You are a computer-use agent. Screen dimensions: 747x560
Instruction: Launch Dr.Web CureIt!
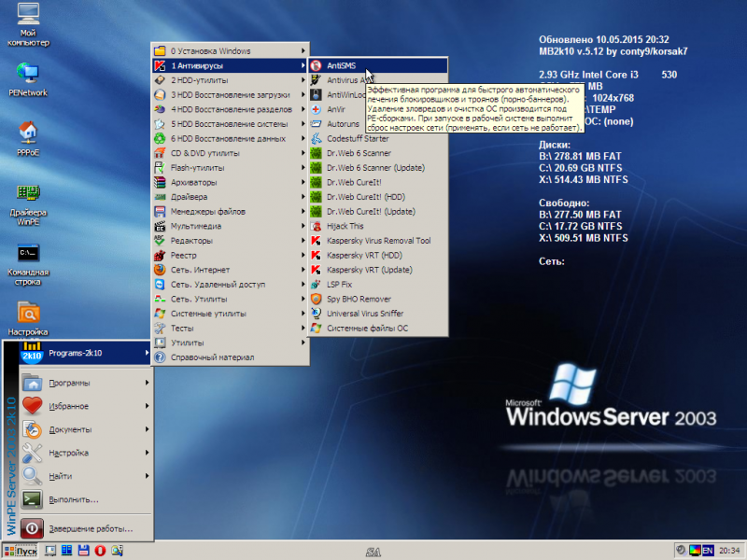pos(378,182)
